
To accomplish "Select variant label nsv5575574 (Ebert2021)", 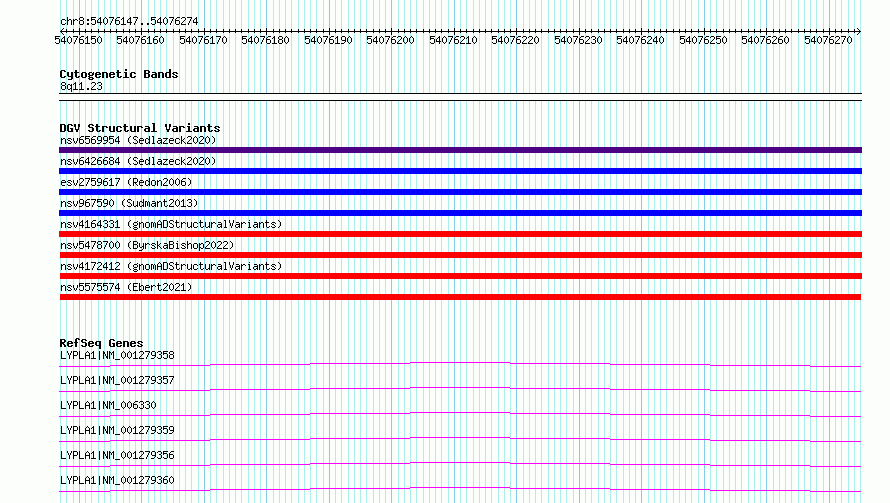I will [x=126, y=287].
